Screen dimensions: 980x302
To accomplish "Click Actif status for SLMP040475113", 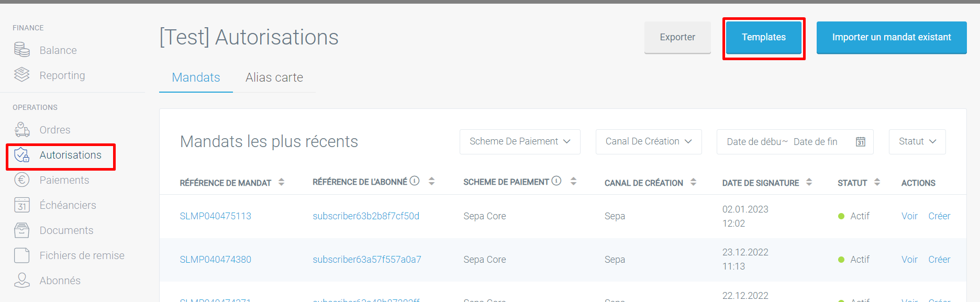I will click(854, 216).
